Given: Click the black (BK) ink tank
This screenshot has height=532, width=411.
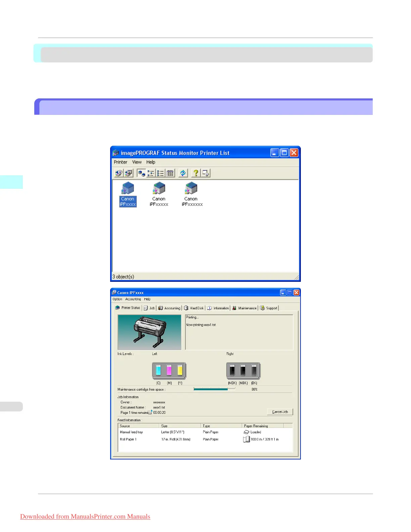Looking at the screenshot, I should [254, 370].
